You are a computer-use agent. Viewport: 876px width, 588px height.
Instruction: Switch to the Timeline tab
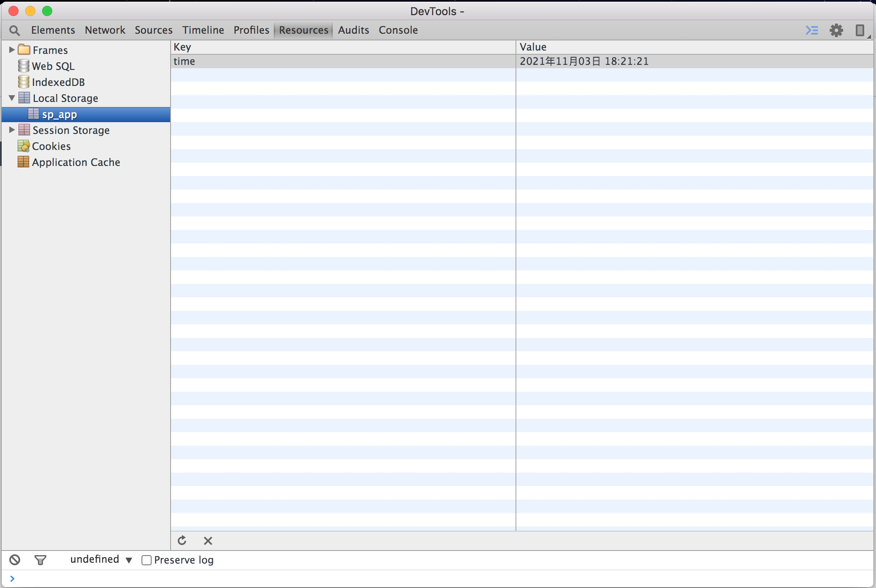pos(203,30)
